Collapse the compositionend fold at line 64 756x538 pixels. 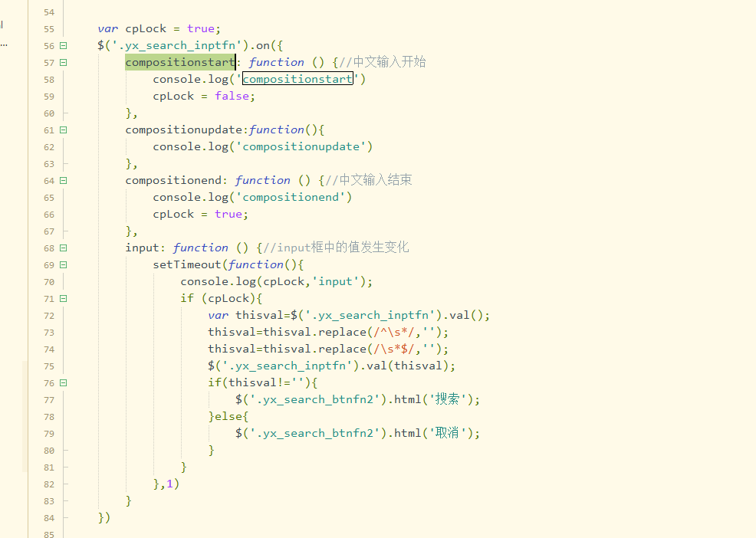tap(63, 181)
